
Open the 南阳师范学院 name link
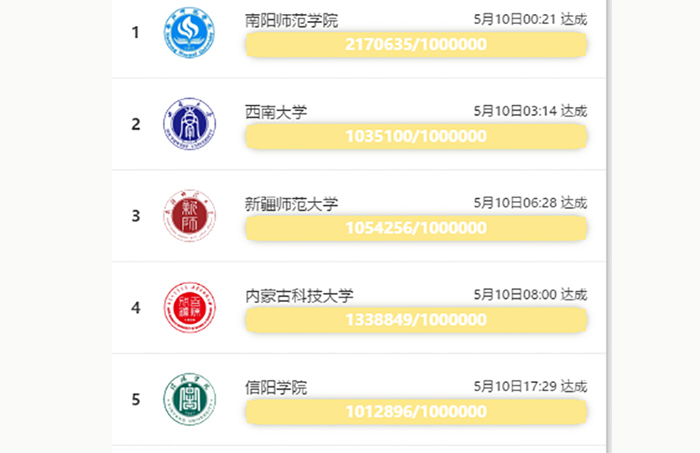coord(291,20)
